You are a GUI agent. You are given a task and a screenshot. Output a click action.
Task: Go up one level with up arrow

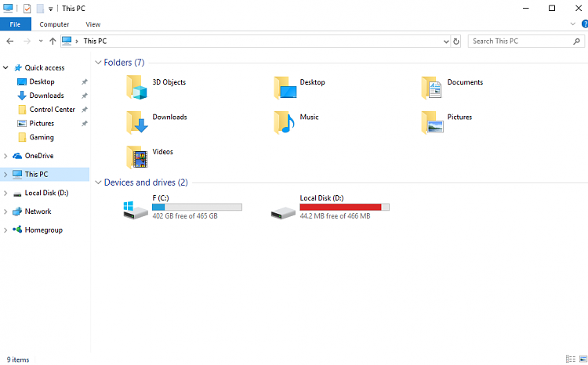pyautogui.click(x=53, y=42)
